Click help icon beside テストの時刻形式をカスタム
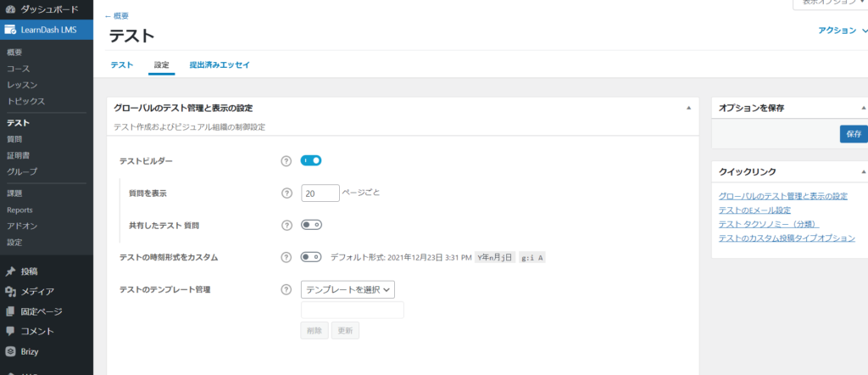Viewport: 868px width, 375px height. [286, 257]
